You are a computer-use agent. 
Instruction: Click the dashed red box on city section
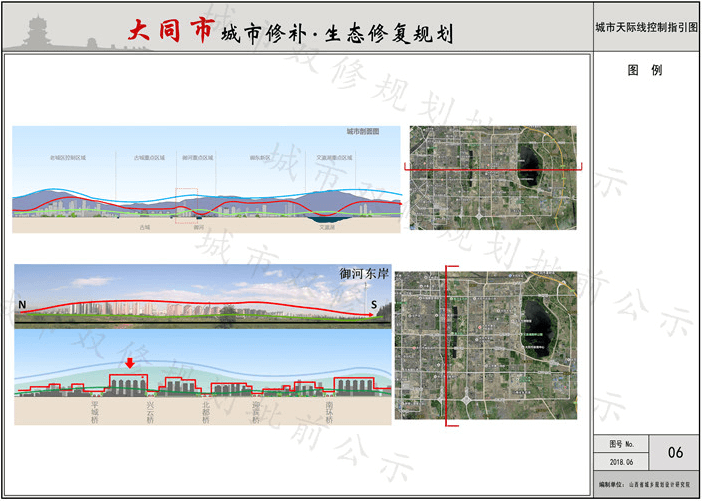pyautogui.click(x=187, y=202)
